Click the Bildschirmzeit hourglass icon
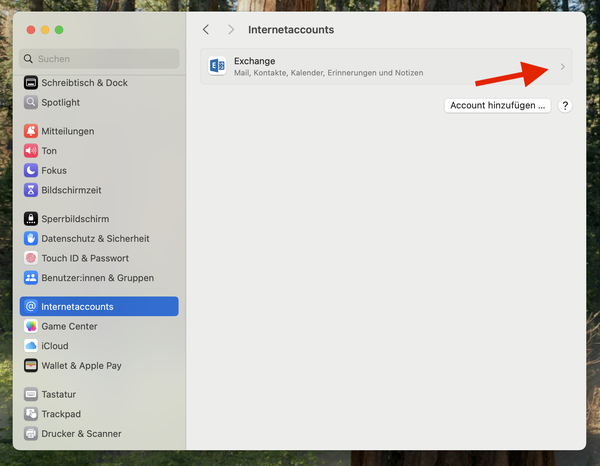The height and width of the screenshot is (466, 600). pos(31,190)
